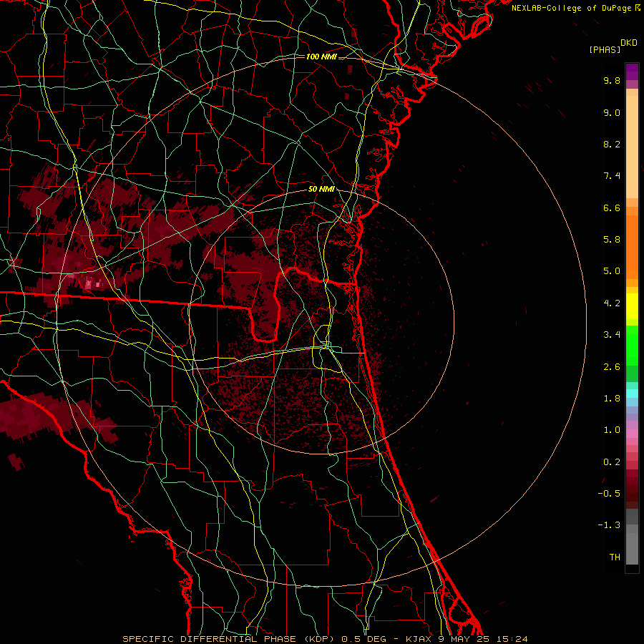Click the 100 NMI range ring label
The width and height of the screenshot is (644, 644).
tap(321, 57)
